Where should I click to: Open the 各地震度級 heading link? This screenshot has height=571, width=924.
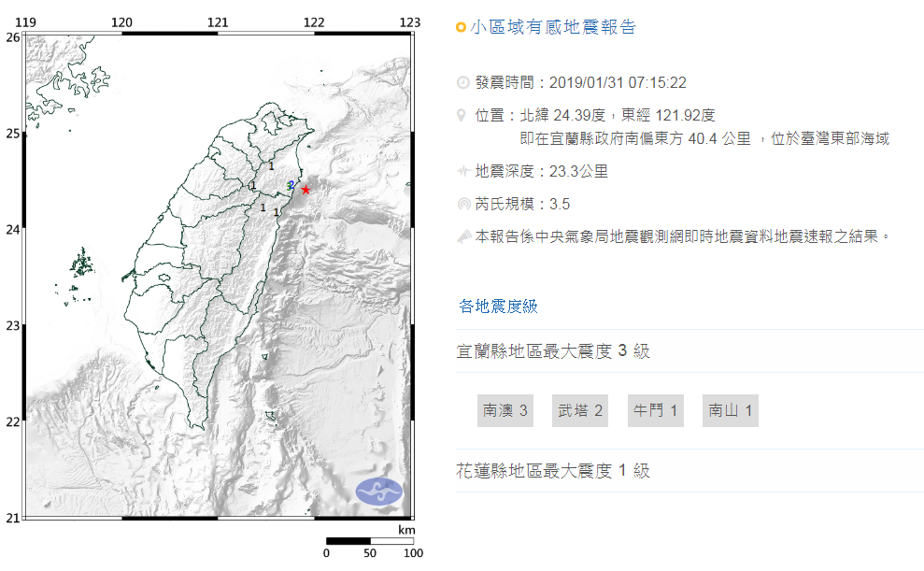tap(498, 307)
